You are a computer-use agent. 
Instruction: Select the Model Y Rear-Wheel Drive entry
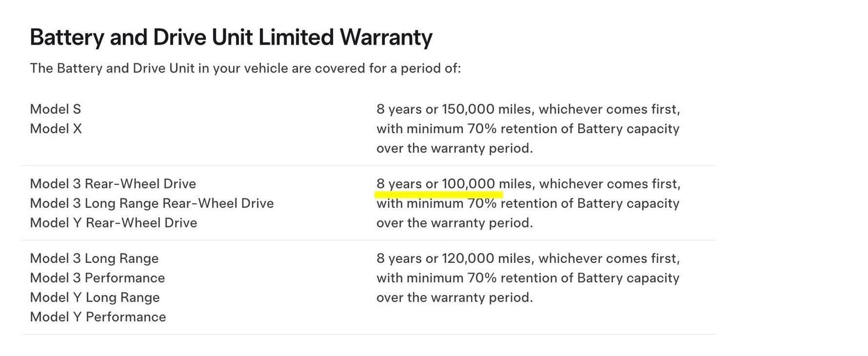[x=113, y=223]
